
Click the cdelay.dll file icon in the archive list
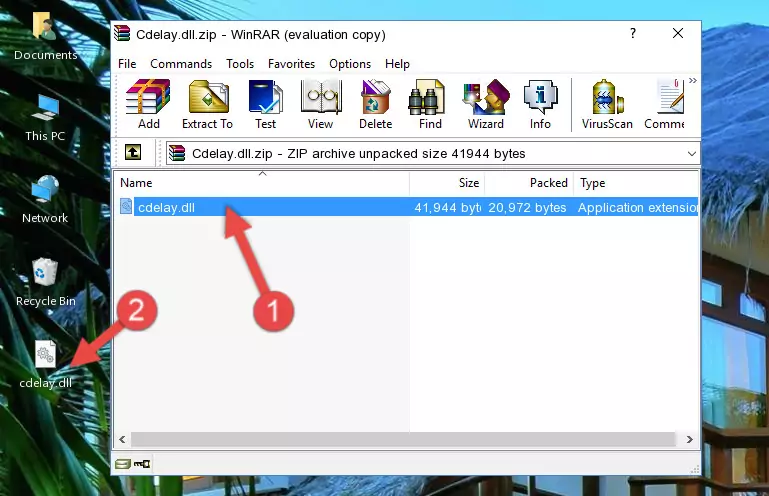pyautogui.click(x=126, y=207)
